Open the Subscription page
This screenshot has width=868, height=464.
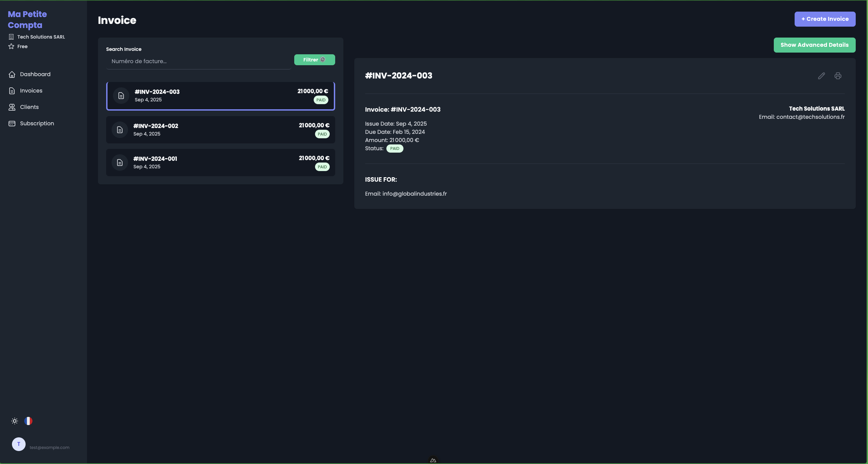(37, 123)
